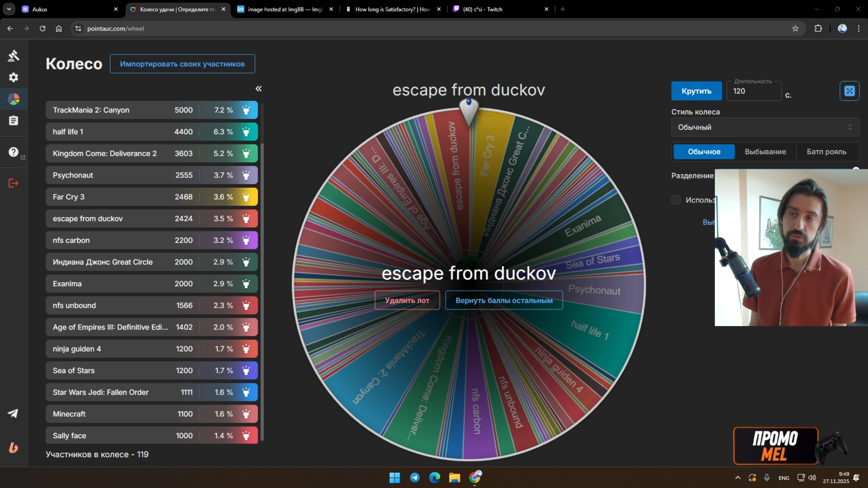Open the browser tab search dropdown arrow
The width and height of the screenshot is (868, 488).
[9, 9]
